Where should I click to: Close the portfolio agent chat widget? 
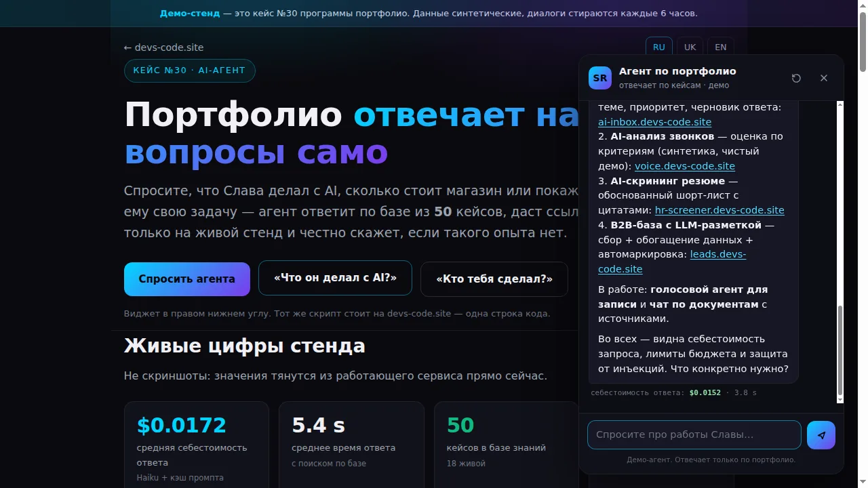[824, 78]
